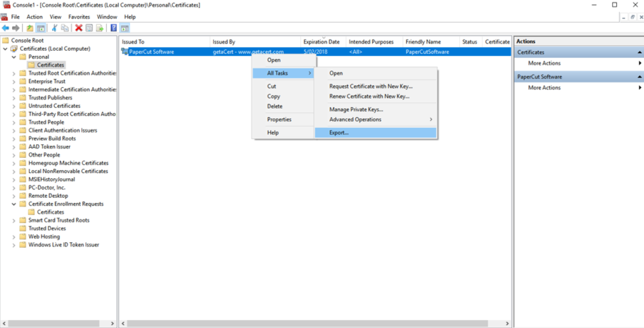
Task: Collapse the Certificates (Local Computer) tree node
Action: point(5,49)
